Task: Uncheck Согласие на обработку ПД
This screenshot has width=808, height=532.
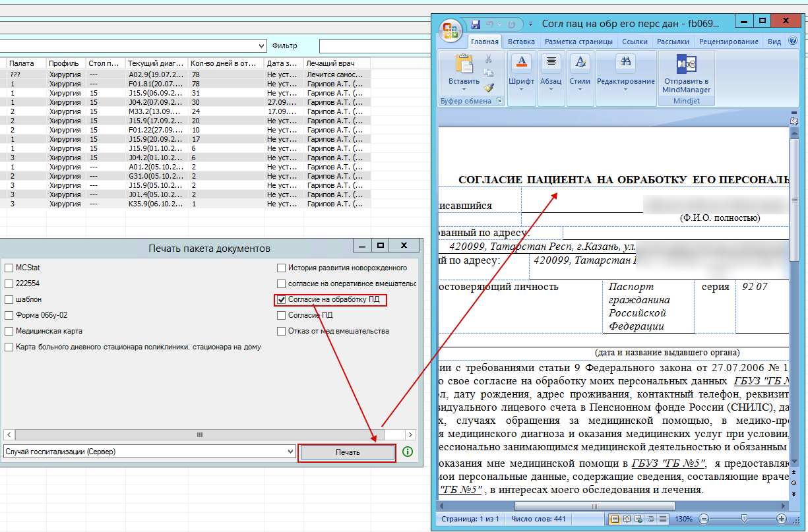Action: point(282,299)
